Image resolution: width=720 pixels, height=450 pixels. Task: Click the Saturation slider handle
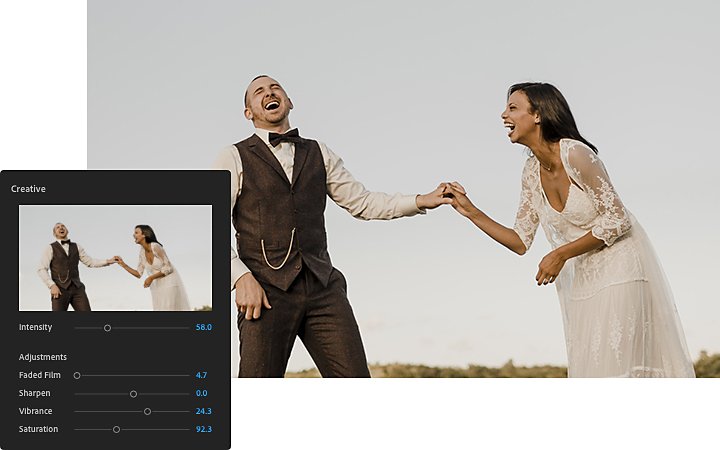tap(117, 429)
